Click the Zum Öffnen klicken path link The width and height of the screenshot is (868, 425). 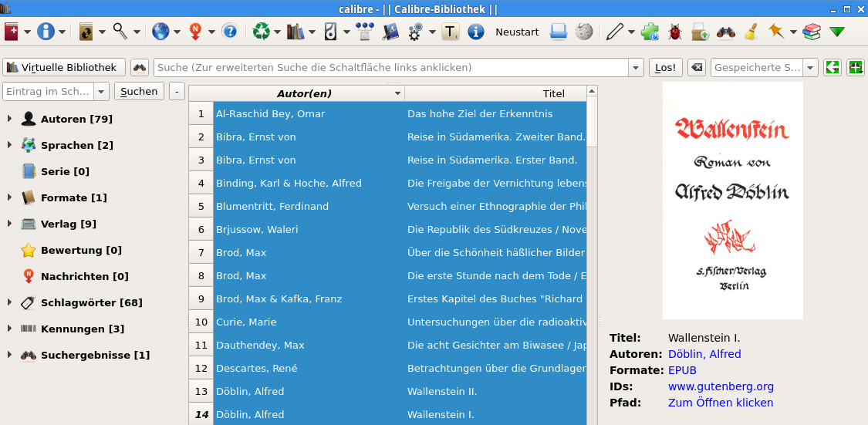point(720,403)
